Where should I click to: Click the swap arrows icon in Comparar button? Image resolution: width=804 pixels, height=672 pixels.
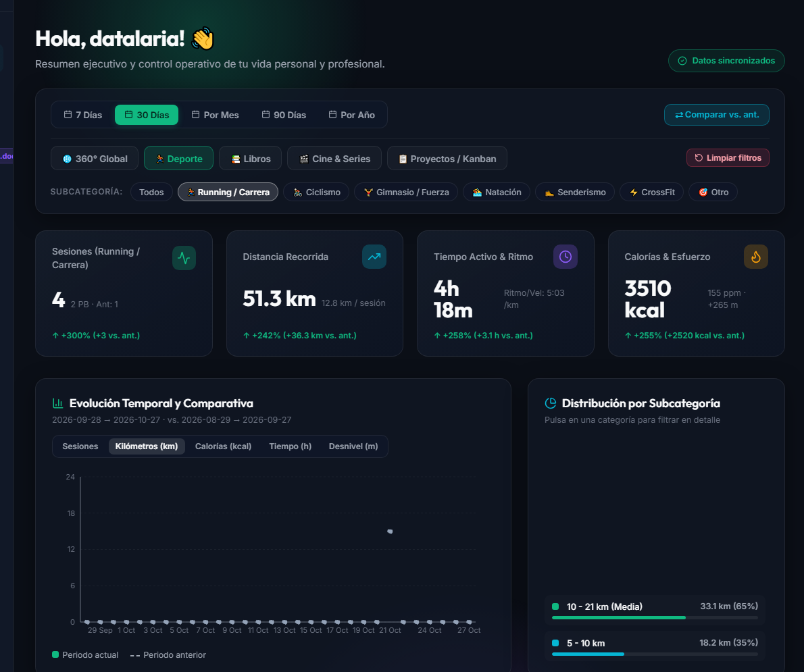[x=679, y=115]
